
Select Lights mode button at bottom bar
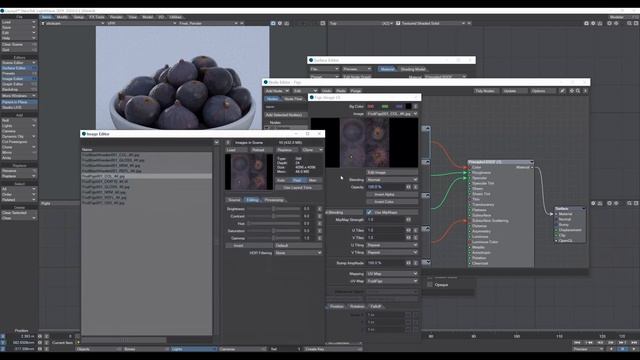point(193,349)
